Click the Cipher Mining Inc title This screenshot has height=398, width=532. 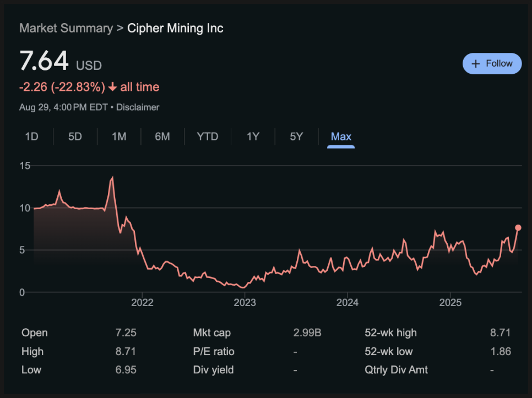(175, 28)
